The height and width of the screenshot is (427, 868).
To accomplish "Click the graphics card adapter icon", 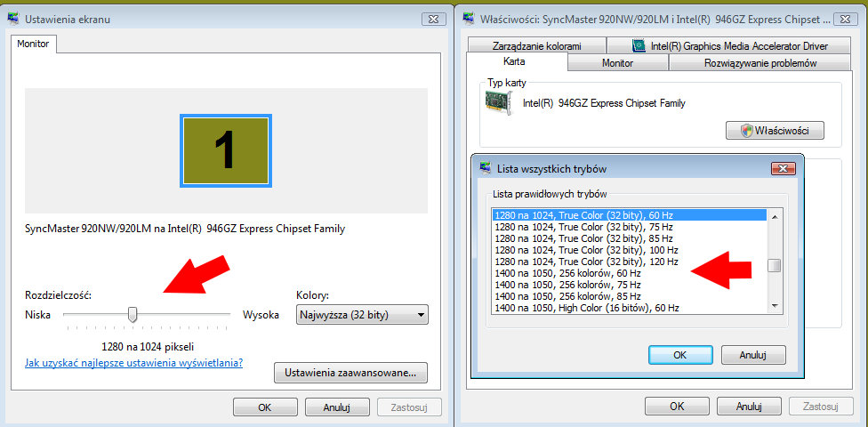I will point(499,102).
